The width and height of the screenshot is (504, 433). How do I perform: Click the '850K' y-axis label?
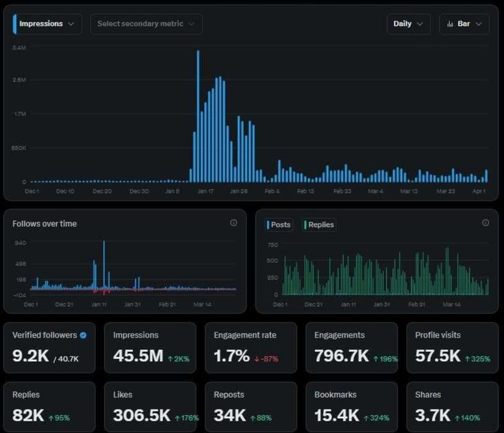(19, 148)
